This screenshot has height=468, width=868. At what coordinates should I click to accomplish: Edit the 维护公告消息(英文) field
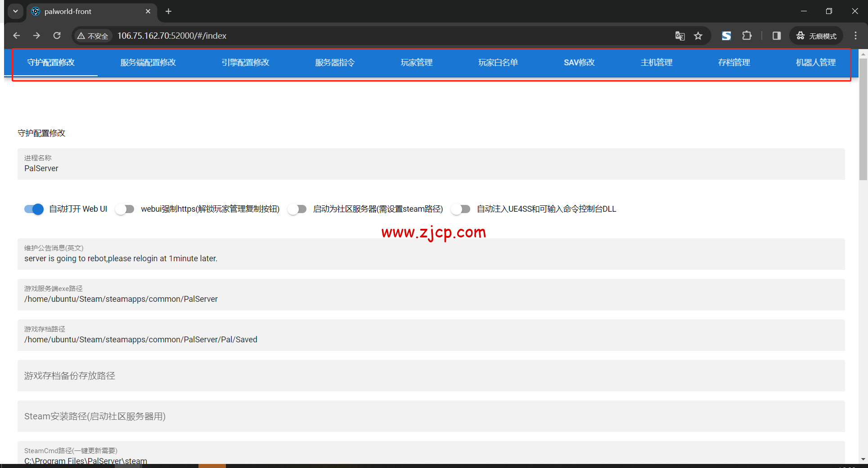431,254
